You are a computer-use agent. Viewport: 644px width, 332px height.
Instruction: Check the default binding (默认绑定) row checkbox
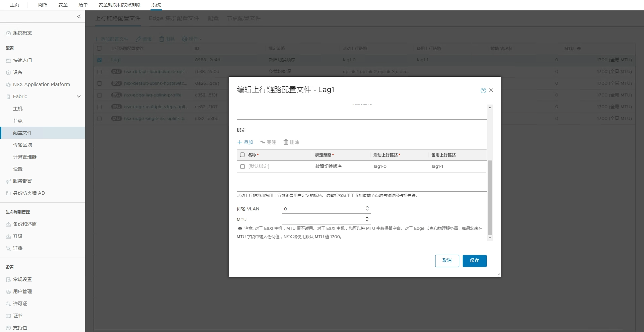(x=243, y=167)
